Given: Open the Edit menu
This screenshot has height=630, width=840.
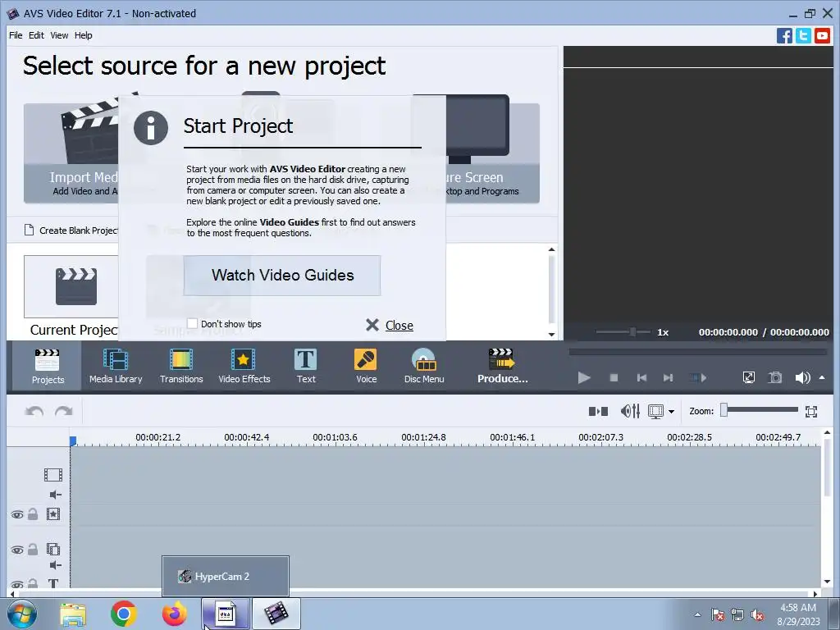Looking at the screenshot, I should pos(36,35).
